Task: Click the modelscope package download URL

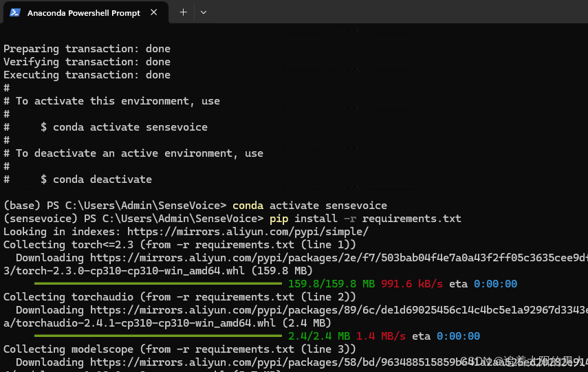Action: coord(339,362)
